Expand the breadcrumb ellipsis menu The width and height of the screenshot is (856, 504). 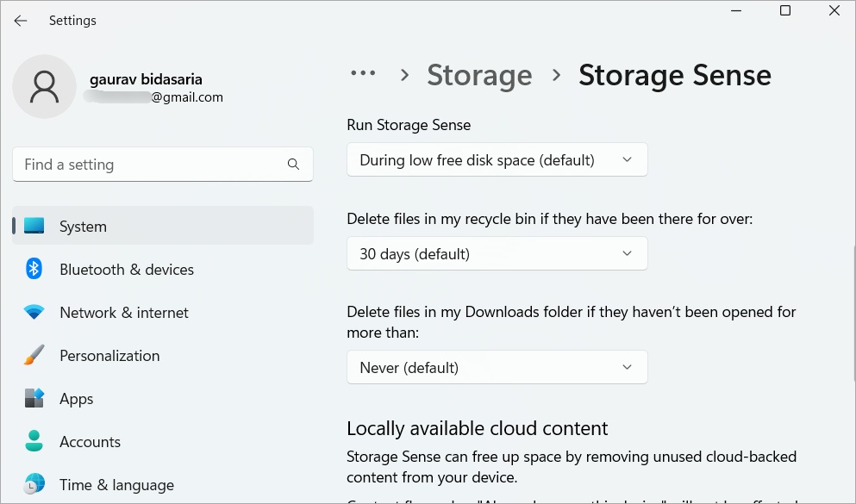363,75
